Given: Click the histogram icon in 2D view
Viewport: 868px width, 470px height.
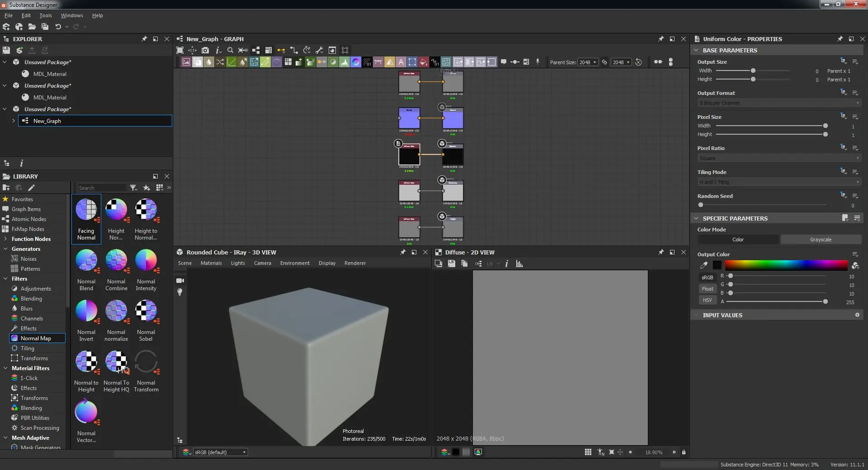Looking at the screenshot, I should coord(519,264).
